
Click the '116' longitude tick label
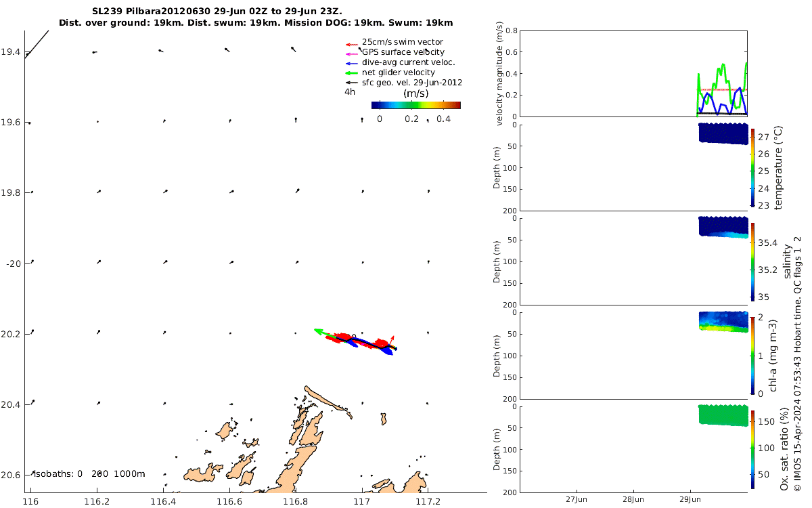(30, 502)
